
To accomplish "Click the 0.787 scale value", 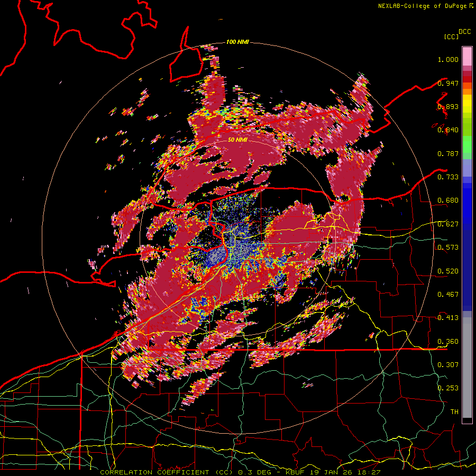I will tap(448, 153).
